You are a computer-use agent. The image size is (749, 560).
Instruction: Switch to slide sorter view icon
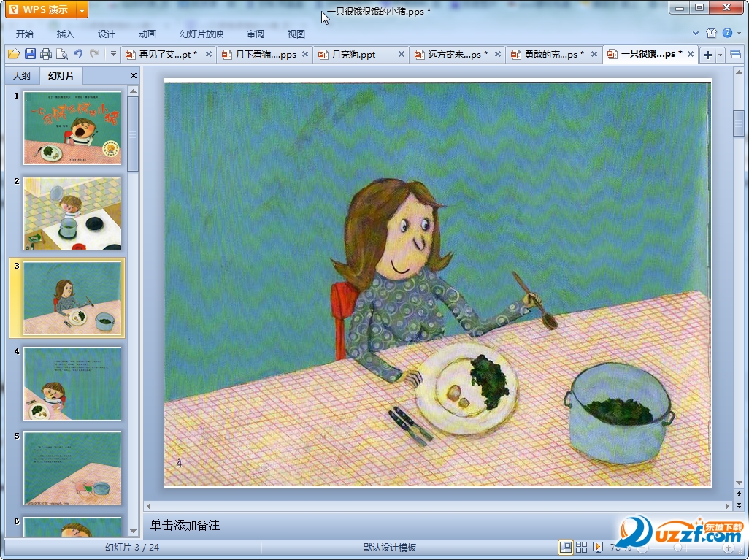[581, 547]
